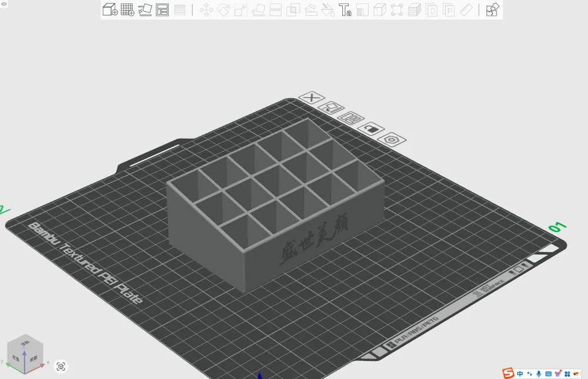Select the Color painting bucket tool
This screenshot has width=588, height=379.
point(328,10)
